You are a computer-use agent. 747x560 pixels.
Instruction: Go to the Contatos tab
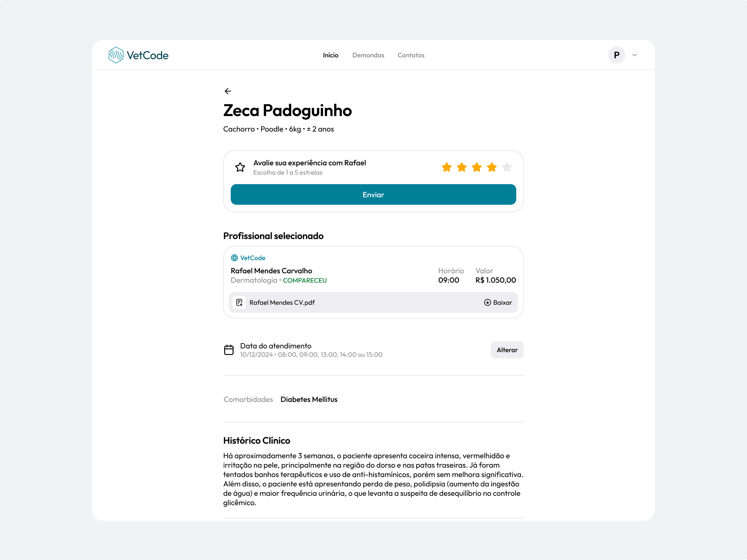[x=411, y=55]
